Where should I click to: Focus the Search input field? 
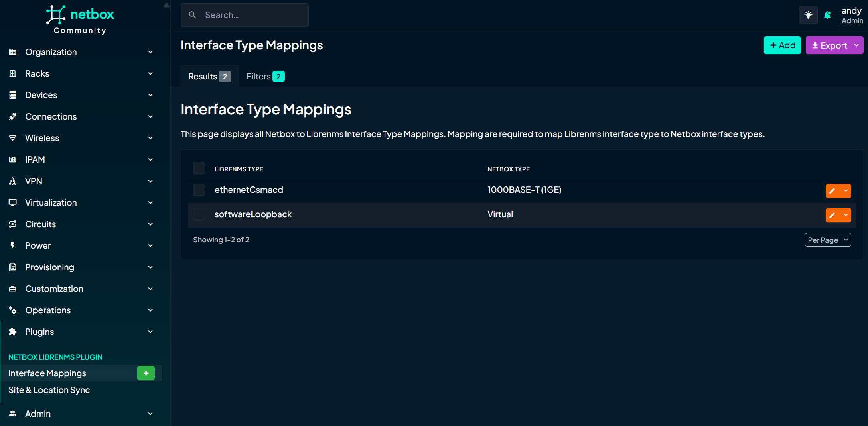click(245, 15)
